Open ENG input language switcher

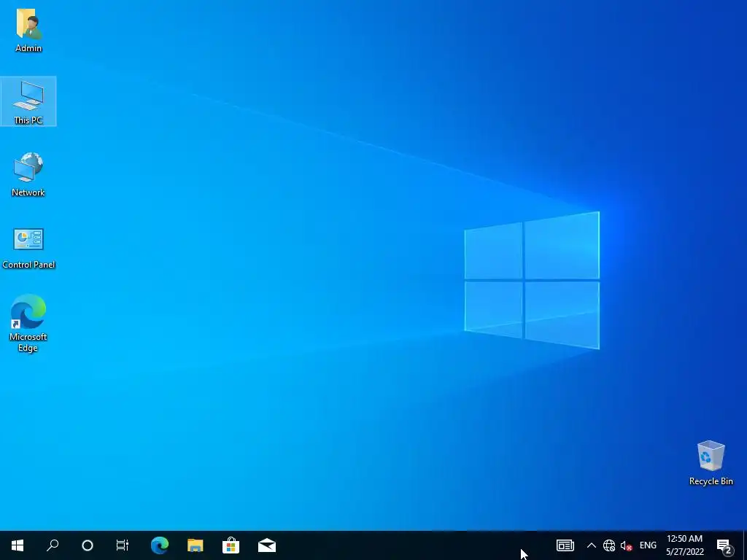coord(648,545)
